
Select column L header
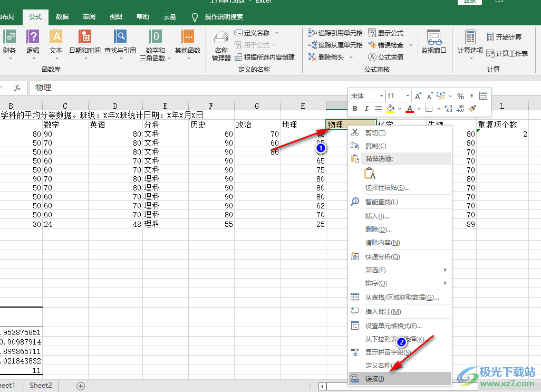pyautogui.click(x=503, y=106)
